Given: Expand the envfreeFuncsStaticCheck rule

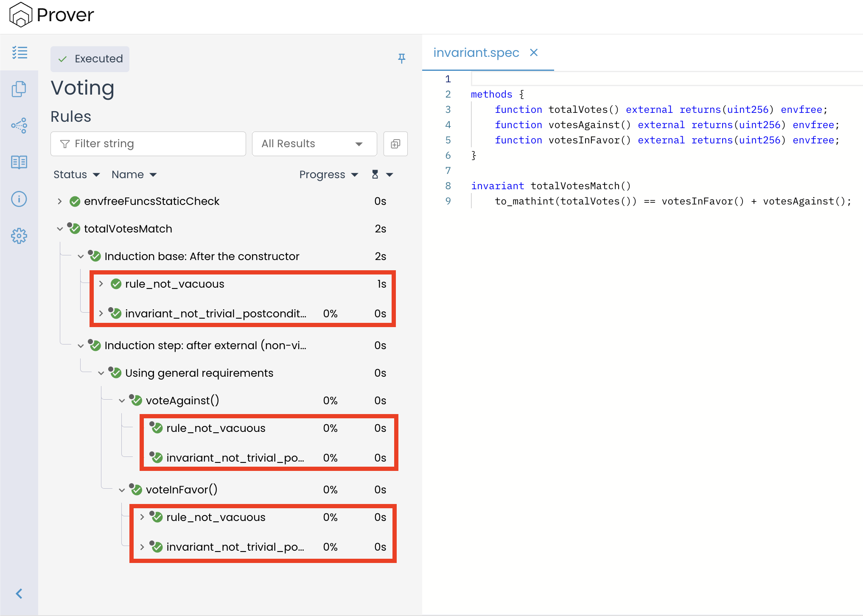Looking at the screenshot, I should pyautogui.click(x=60, y=202).
